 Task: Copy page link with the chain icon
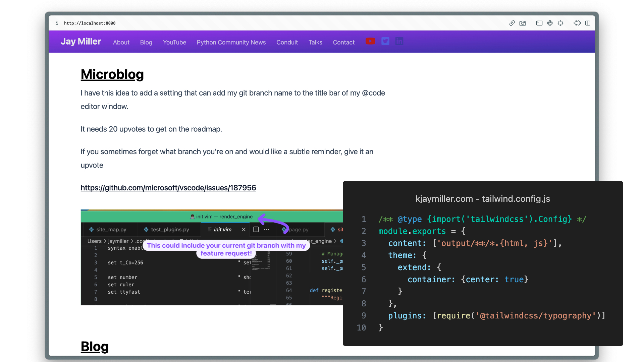[x=512, y=23]
